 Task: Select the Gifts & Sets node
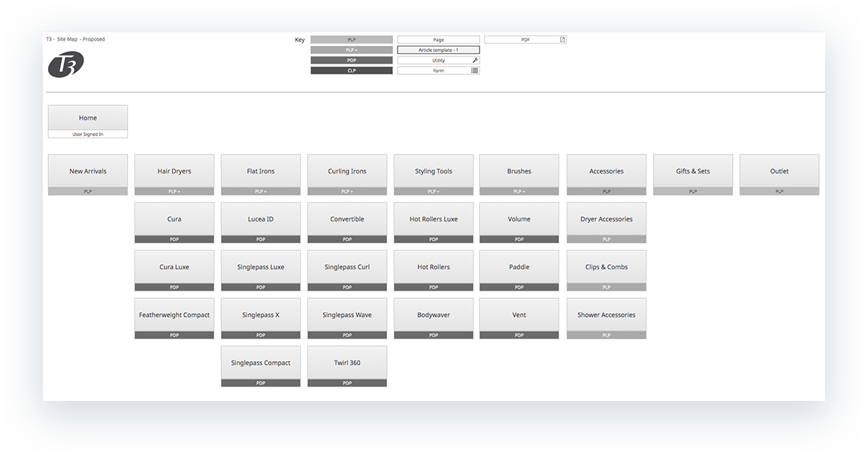(692, 170)
